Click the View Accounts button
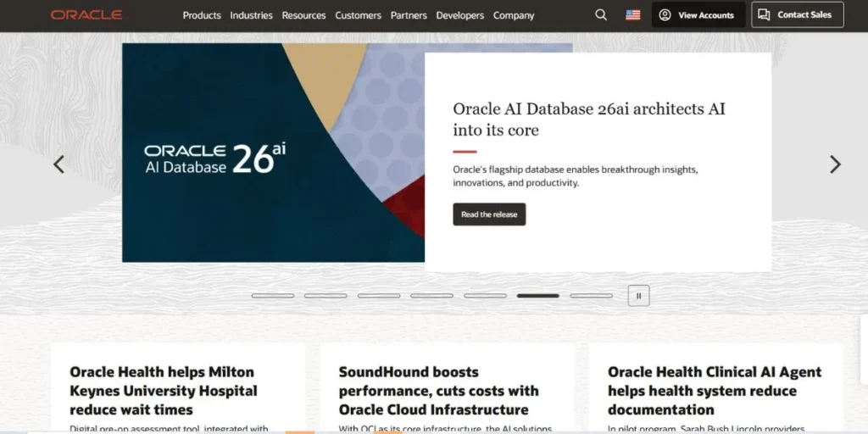 698,15
